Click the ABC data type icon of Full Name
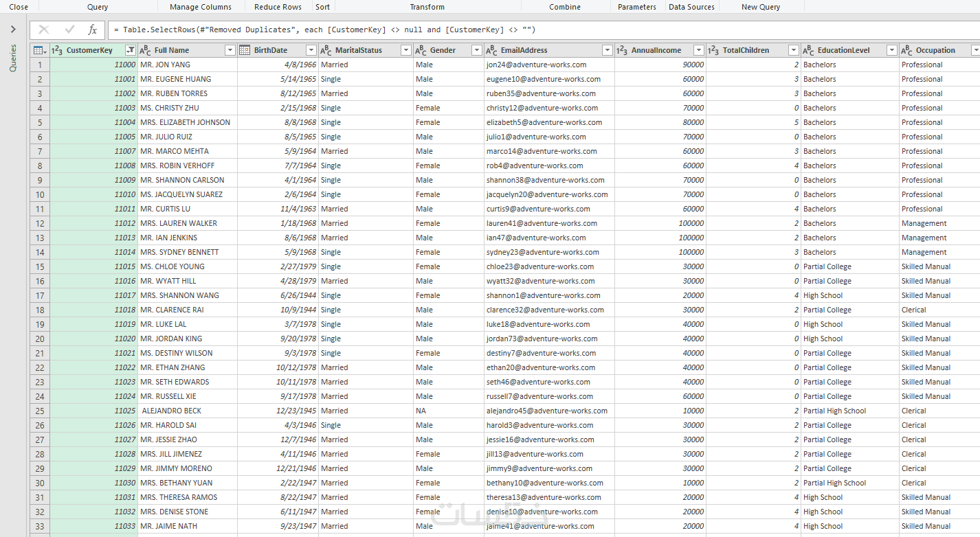The image size is (980, 537). pyautogui.click(x=145, y=50)
